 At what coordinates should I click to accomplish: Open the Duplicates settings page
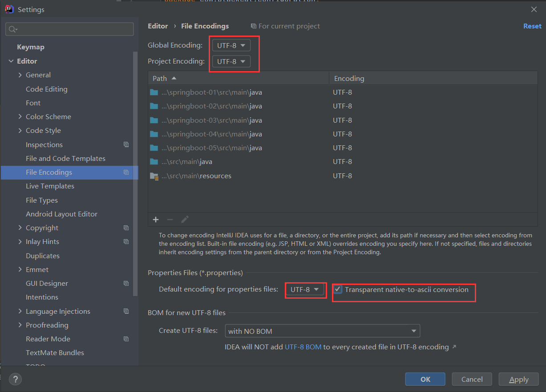pos(43,256)
